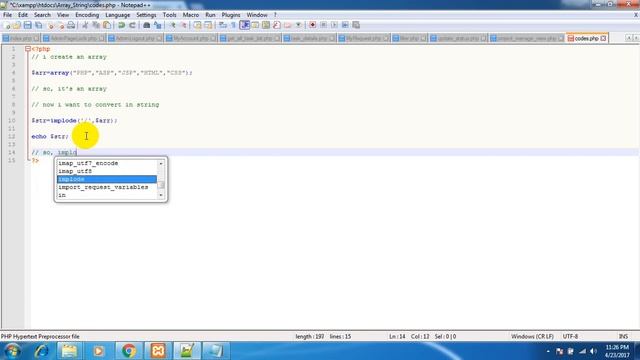640x360 pixels.
Task: Click the Open file toolbar icon
Action: click(17, 25)
